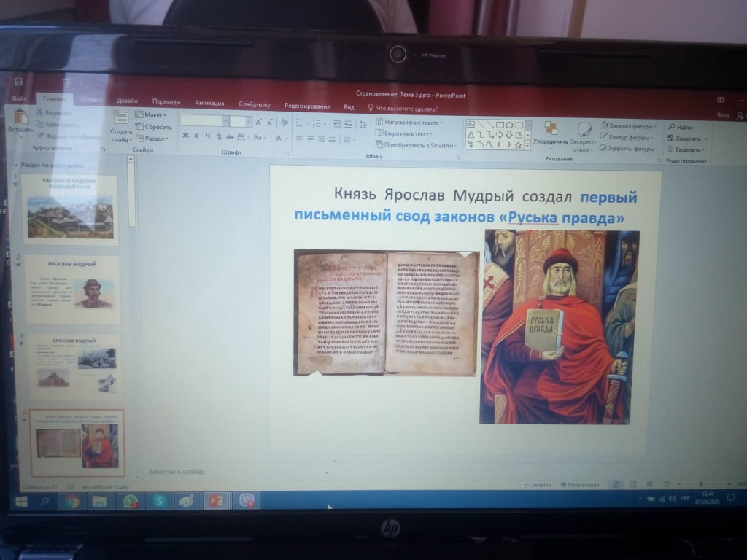Open Заливка фигуры fill color
Screen dimensions: 747x560
point(628,126)
